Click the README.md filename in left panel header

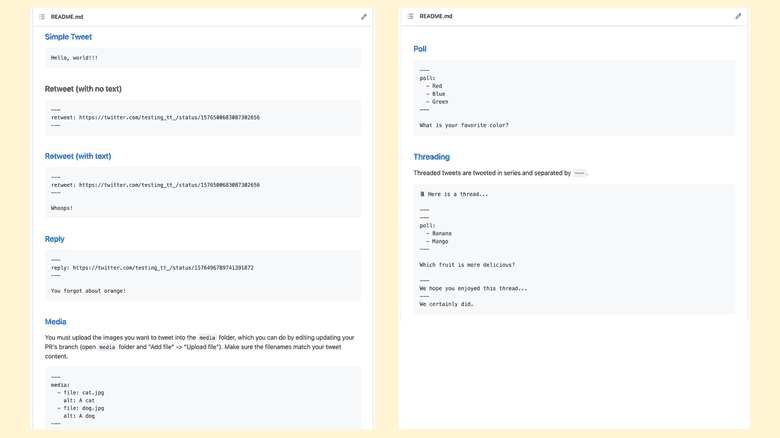(x=67, y=17)
